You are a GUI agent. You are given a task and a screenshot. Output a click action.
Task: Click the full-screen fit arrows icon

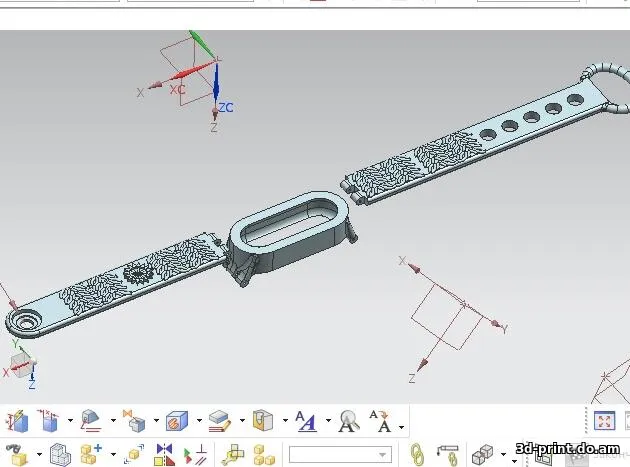(605, 421)
